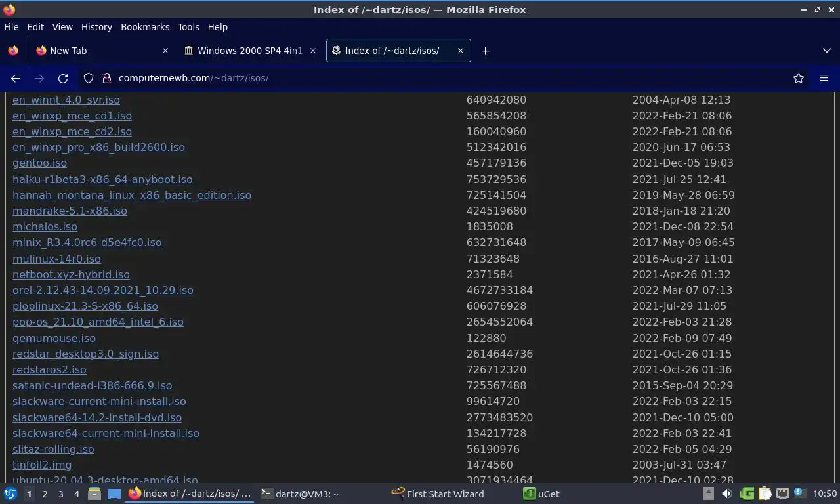Go back to the previous page
Viewport: 840px width, 504px height.
[16, 78]
